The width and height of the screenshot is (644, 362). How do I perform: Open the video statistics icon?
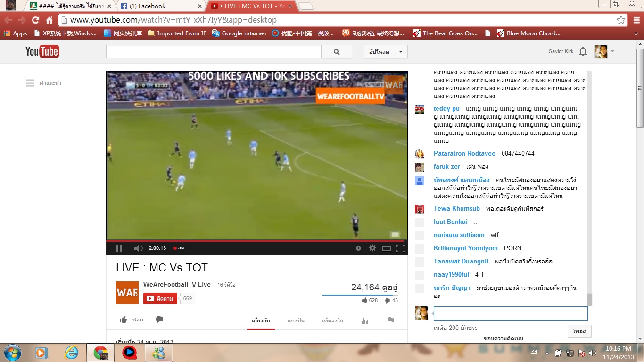(x=365, y=321)
